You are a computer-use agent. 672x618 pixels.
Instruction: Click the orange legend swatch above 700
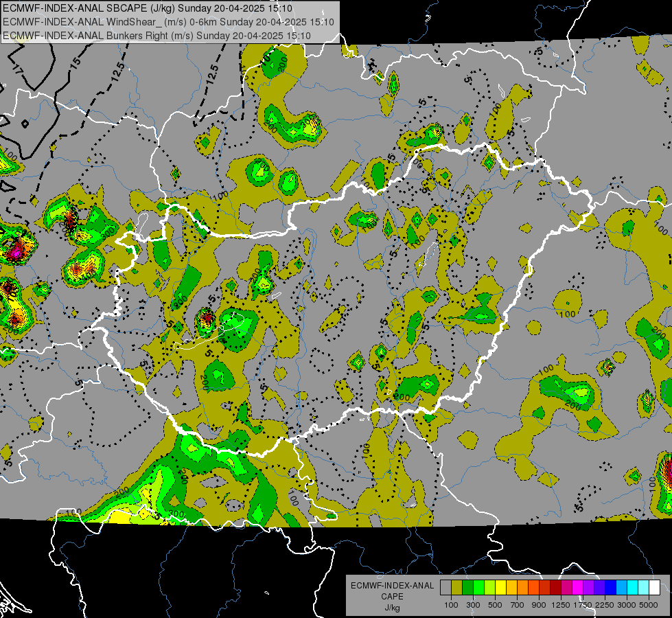(523, 587)
